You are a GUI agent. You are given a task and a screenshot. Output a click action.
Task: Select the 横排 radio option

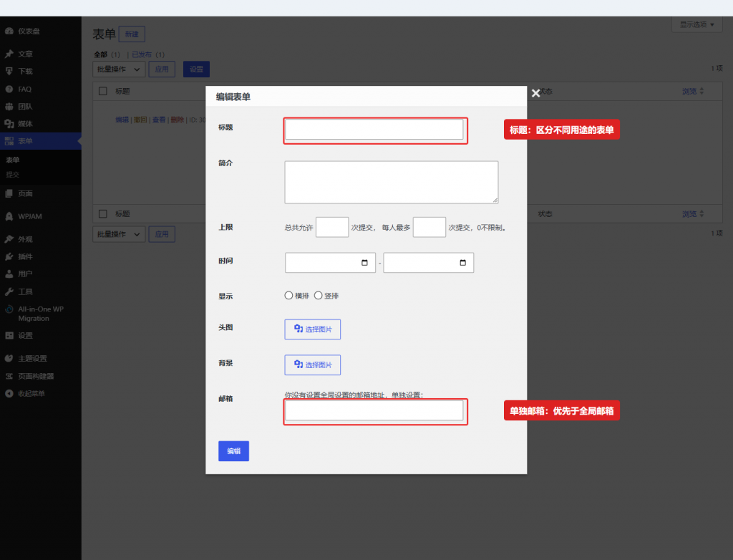pos(289,296)
